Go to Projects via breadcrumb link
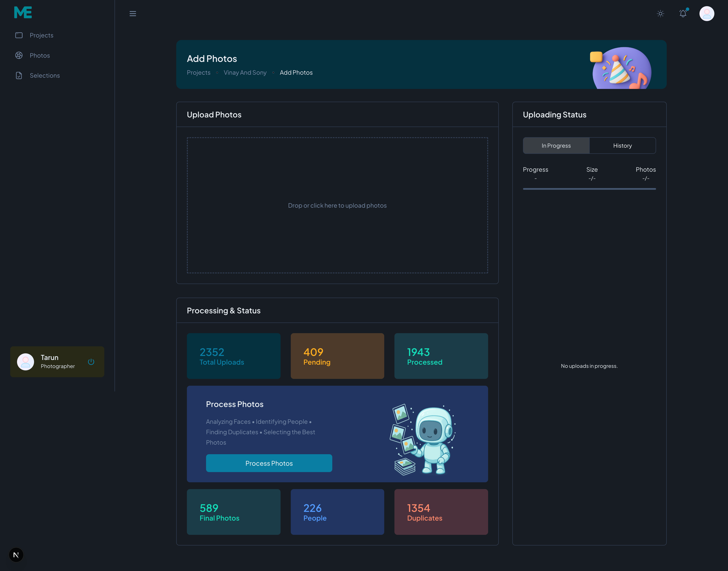The width and height of the screenshot is (728, 571). pos(199,73)
